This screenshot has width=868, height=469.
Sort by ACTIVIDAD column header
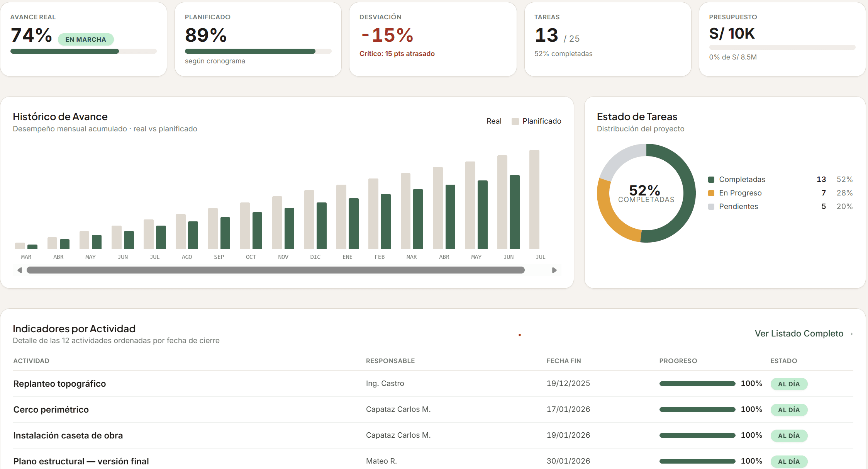coord(31,361)
